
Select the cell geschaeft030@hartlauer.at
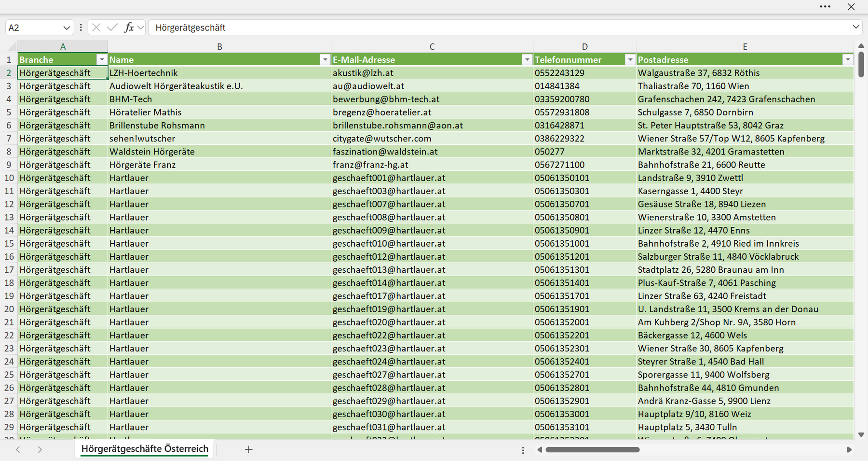click(432, 414)
